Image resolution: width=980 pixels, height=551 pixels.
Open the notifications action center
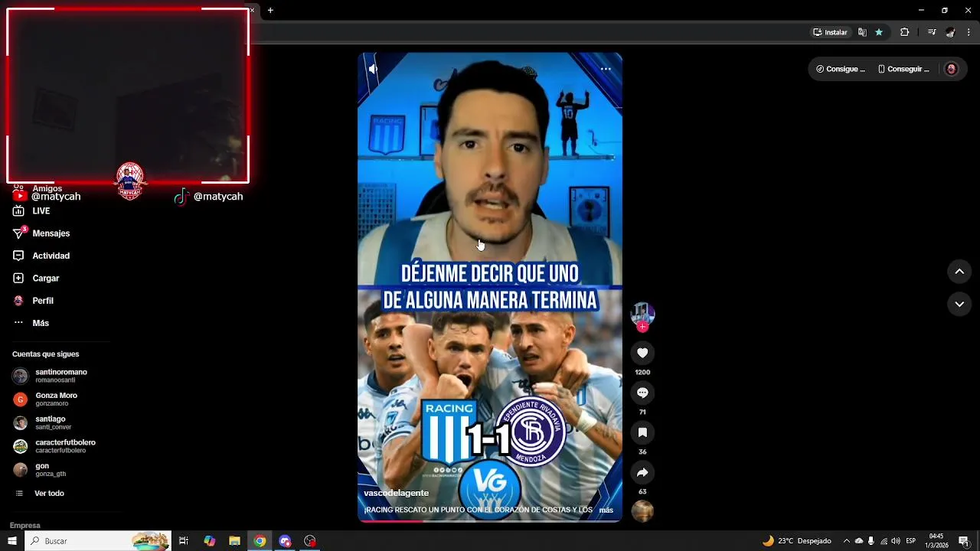(964, 541)
